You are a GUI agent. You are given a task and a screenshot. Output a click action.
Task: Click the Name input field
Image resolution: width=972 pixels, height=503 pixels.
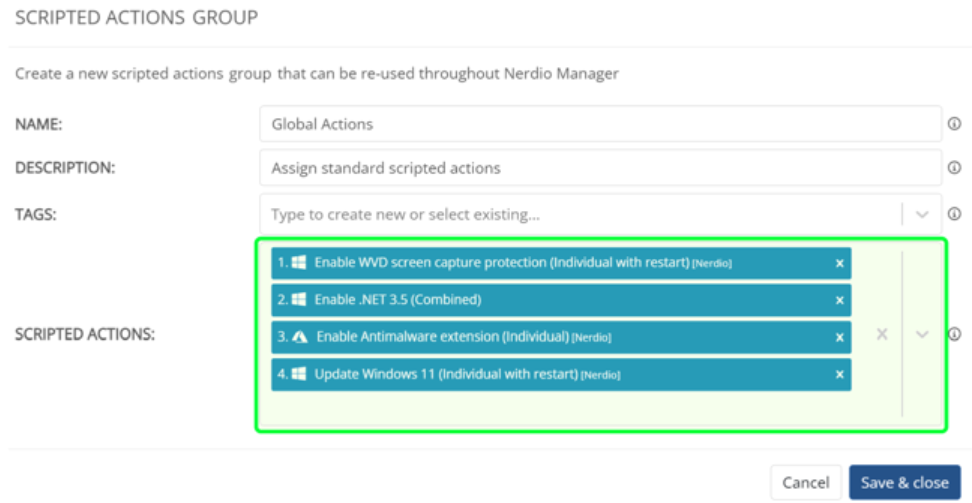(x=600, y=124)
